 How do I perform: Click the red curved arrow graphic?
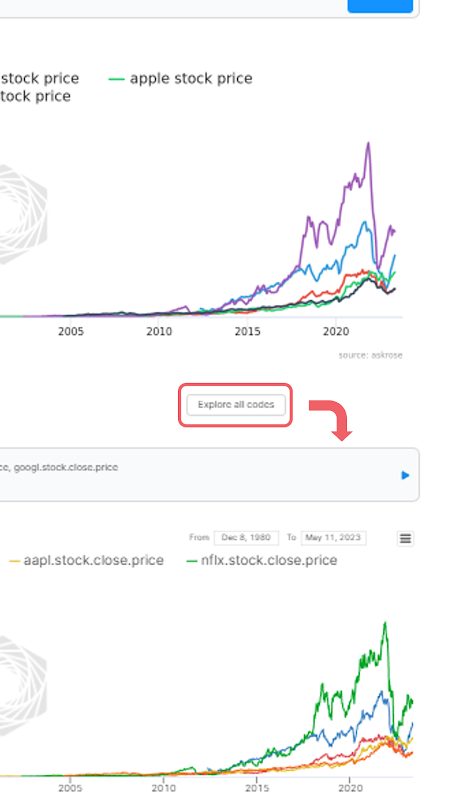tap(331, 419)
